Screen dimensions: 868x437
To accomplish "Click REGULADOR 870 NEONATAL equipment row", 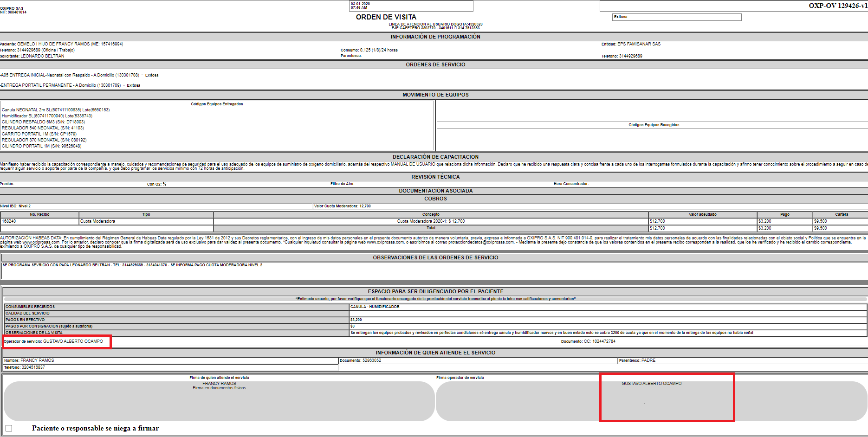I will pos(44,140).
